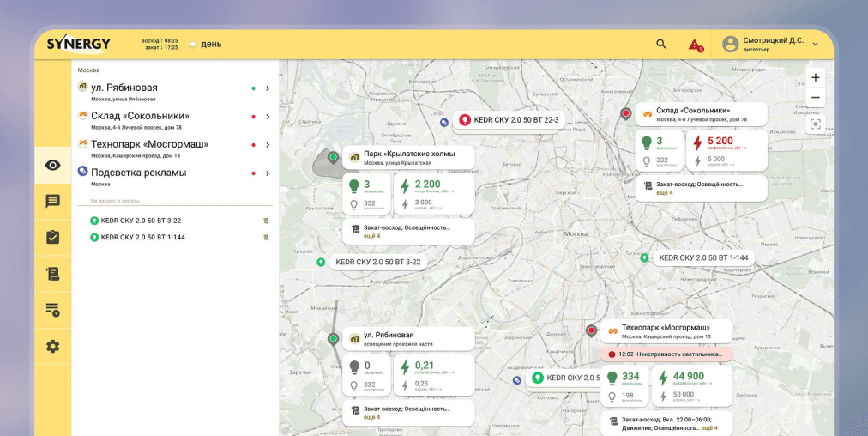Open the tasks checklist icon in sidebar
Viewport: 868px width, 436px height.
(52, 237)
